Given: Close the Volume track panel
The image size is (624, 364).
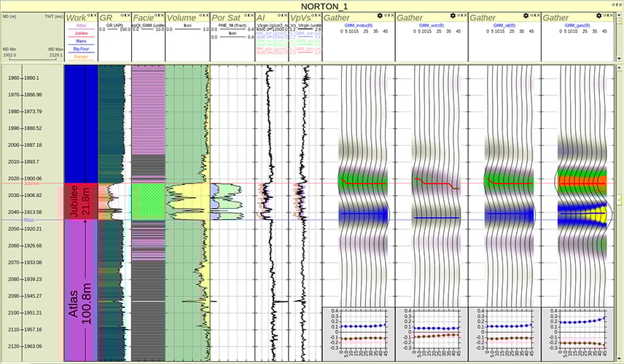Looking at the screenshot, I should 206,15.
